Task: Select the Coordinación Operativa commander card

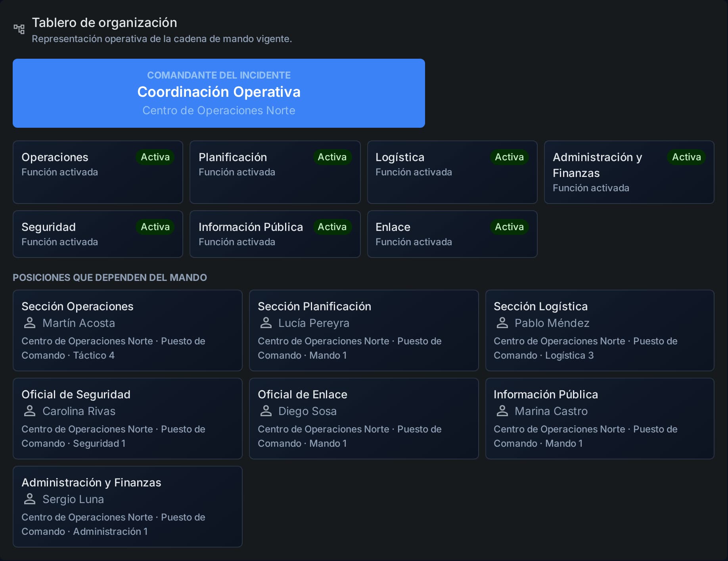Action: (x=219, y=93)
